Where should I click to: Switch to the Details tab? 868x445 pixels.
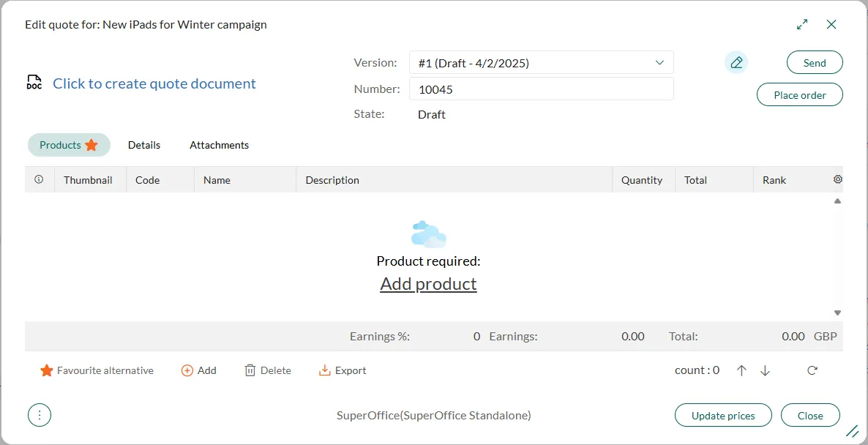(144, 145)
